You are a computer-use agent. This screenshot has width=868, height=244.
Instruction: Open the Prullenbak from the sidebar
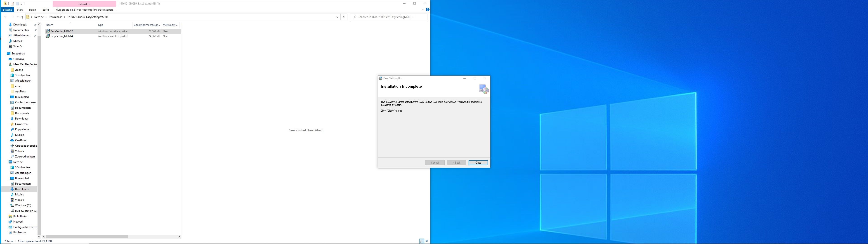click(x=19, y=232)
